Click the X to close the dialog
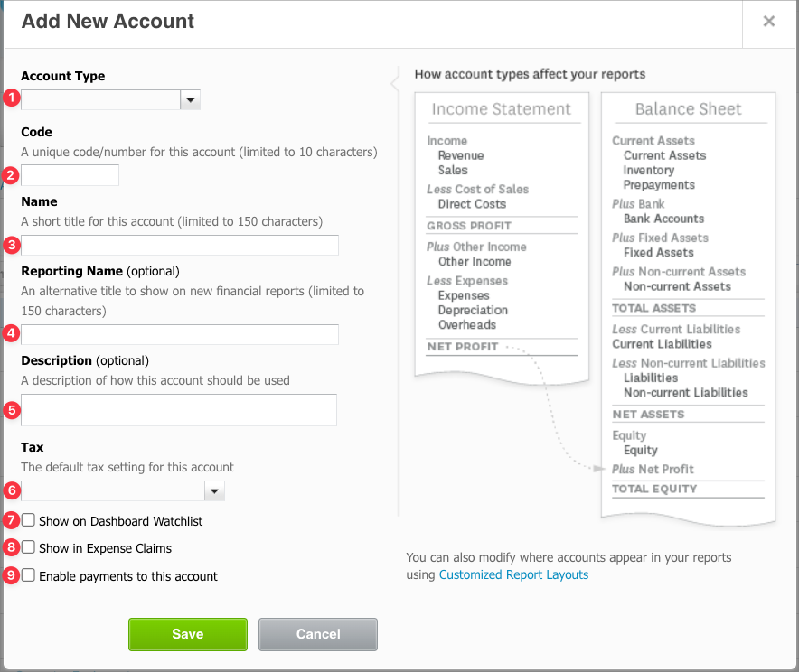The image size is (799, 672). tap(768, 21)
